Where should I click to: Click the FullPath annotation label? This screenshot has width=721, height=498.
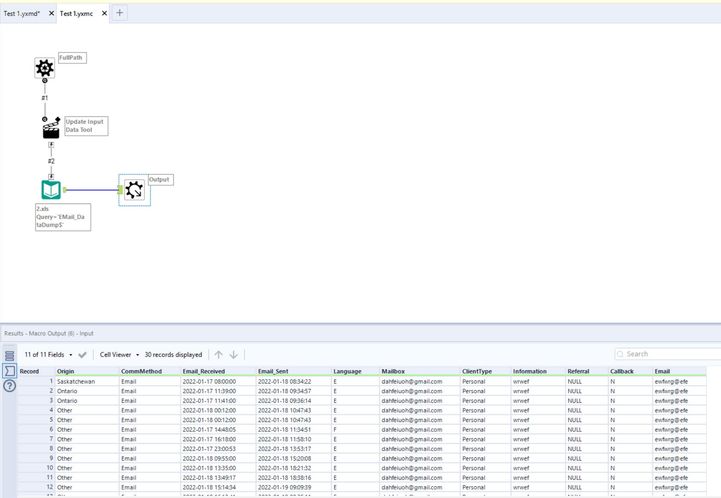click(x=72, y=58)
